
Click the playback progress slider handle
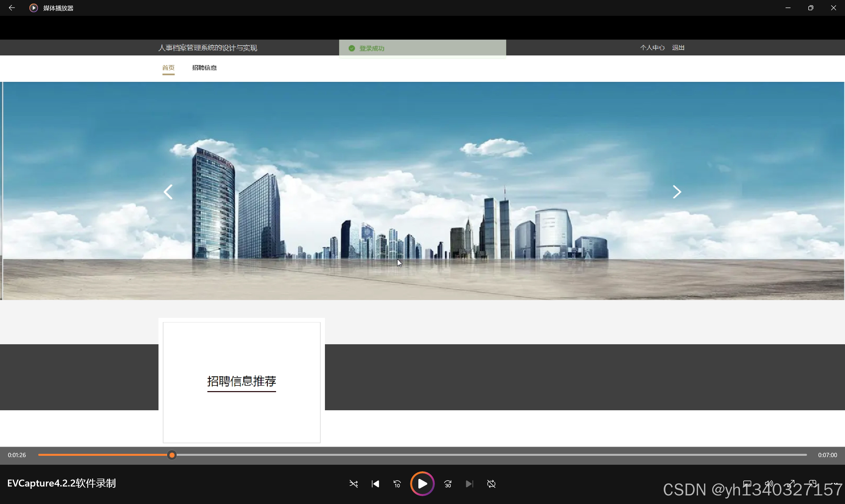coord(172,455)
